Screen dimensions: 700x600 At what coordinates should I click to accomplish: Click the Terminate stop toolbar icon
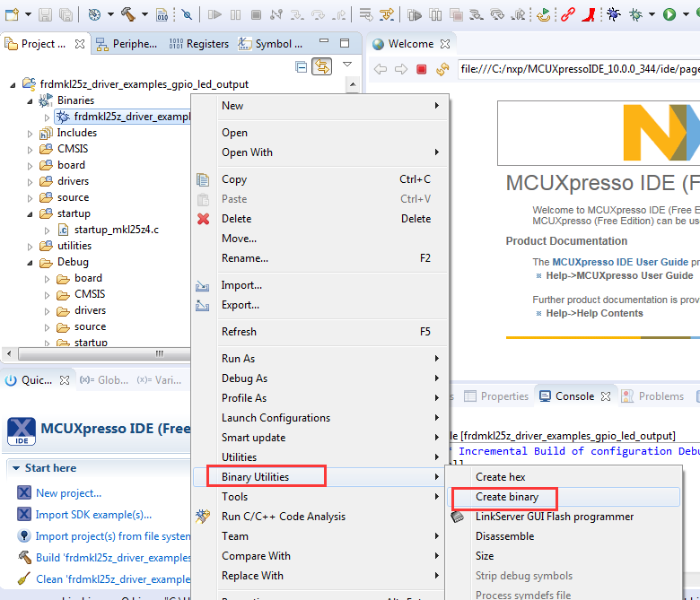pyautogui.click(x=257, y=14)
